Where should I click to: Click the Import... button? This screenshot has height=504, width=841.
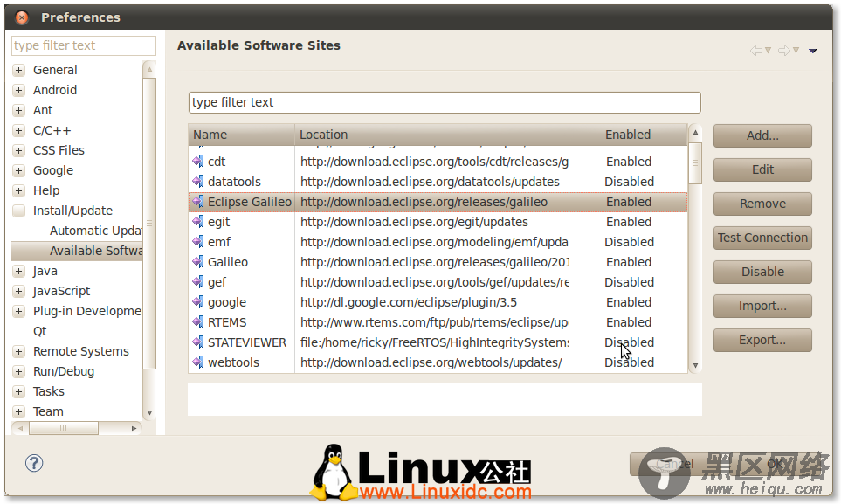coord(762,306)
